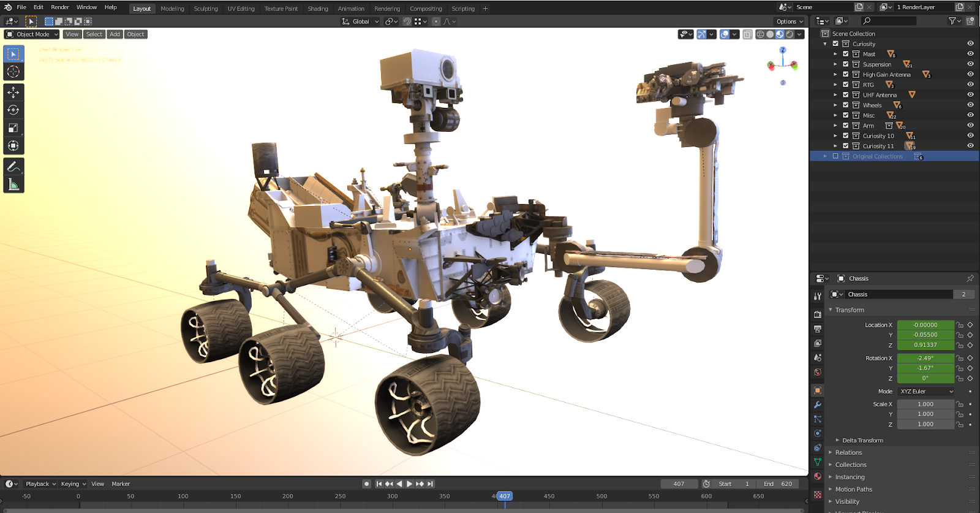This screenshot has height=513, width=980.
Task: Jump to the timeline start frame
Action: [x=379, y=484]
